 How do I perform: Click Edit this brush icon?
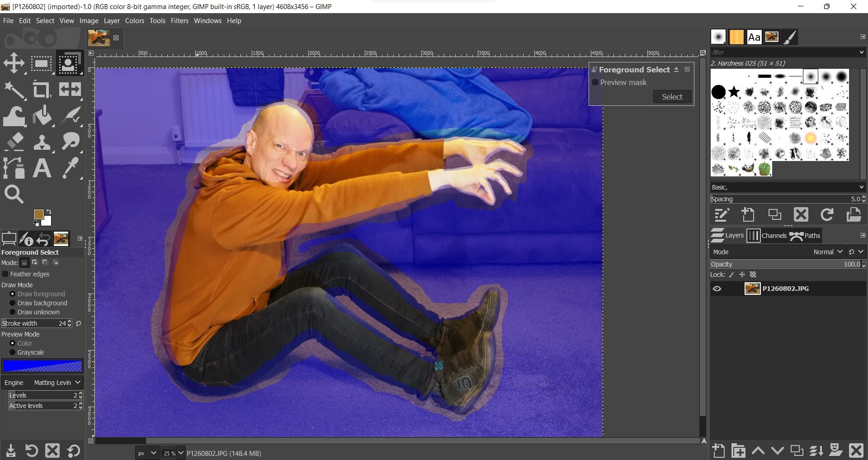tap(722, 214)
